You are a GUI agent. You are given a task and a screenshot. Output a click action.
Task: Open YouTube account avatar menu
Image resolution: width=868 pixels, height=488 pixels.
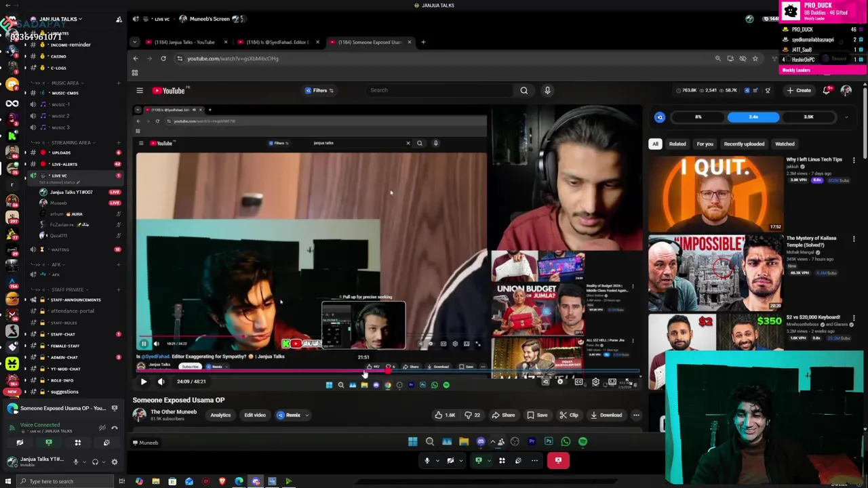coord(846,90)
